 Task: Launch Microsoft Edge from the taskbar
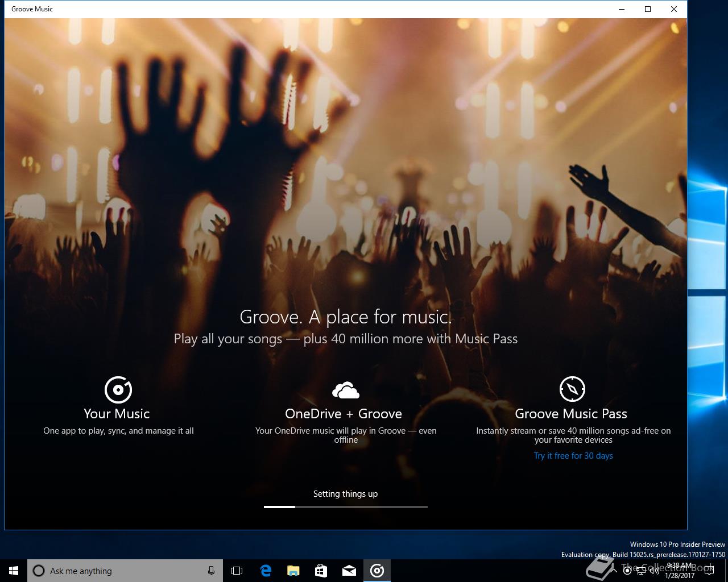coord(265,571)
